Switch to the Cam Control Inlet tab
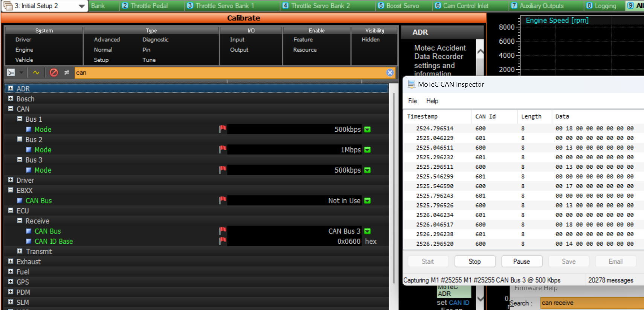The width and height of the screenshot is (644, 310). [x=462, y=6]
